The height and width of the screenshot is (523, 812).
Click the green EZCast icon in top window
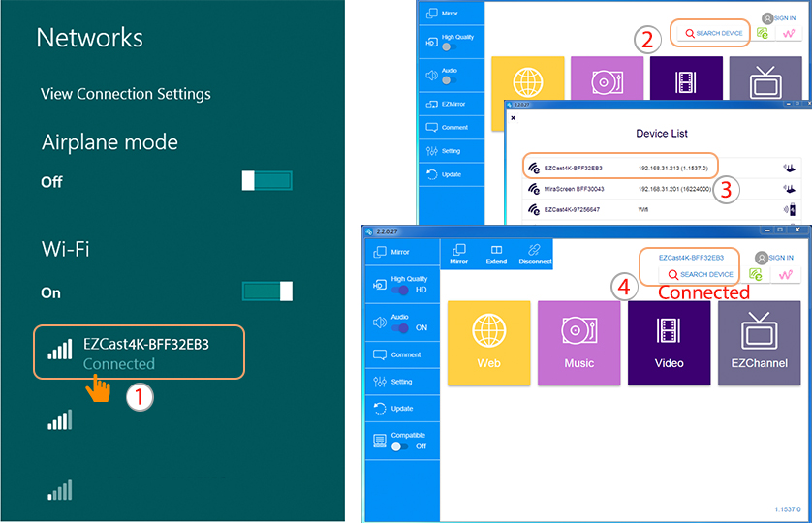tap(763, 33)
